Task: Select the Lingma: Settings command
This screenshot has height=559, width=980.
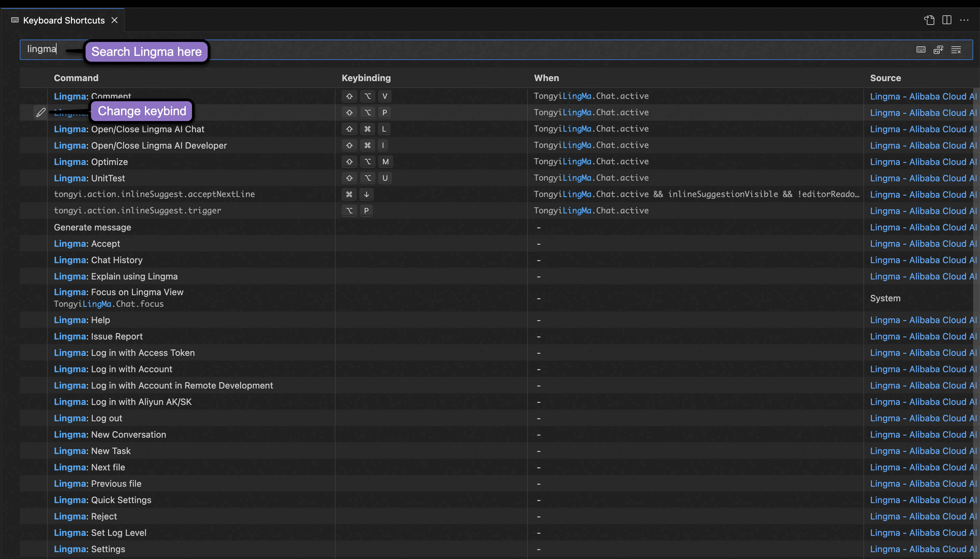Action: (496, 549)
